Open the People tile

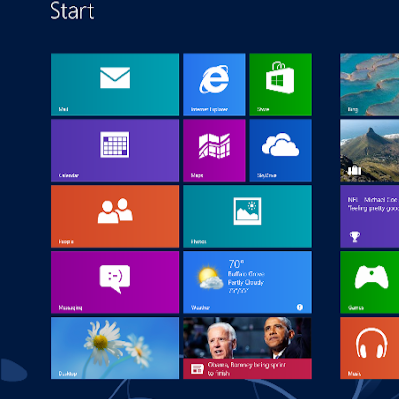point(115,216)
